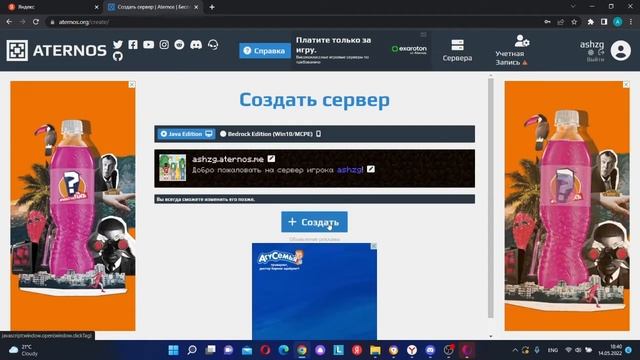Click the ashzg user avatar
Image resolution: width=640 pixels, height=360 pixels.
[620, 51]
